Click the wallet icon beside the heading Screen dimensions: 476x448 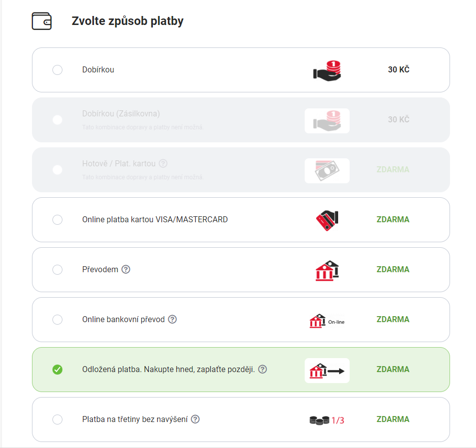click(x=41, y=21)
